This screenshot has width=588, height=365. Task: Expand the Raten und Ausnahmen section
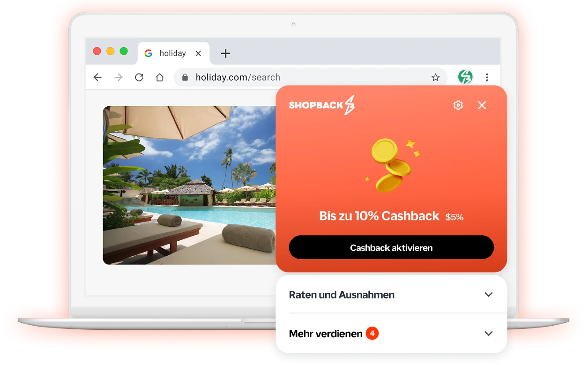coord(391,294)
